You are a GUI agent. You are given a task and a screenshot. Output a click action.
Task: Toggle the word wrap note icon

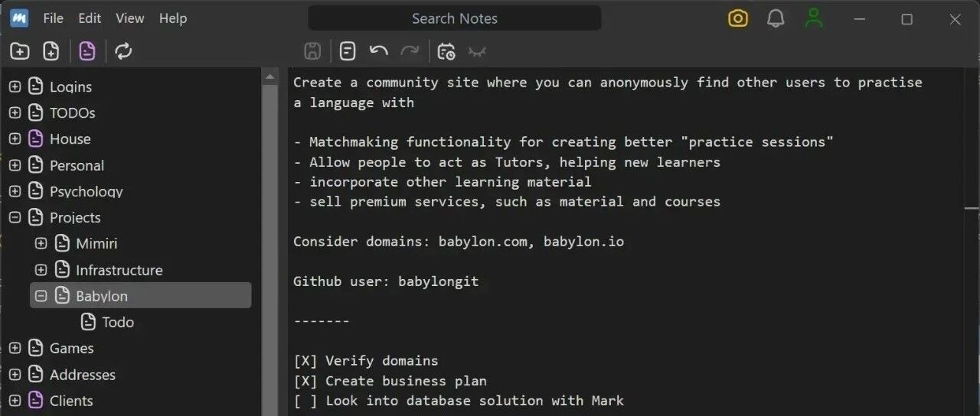point(348,51)
